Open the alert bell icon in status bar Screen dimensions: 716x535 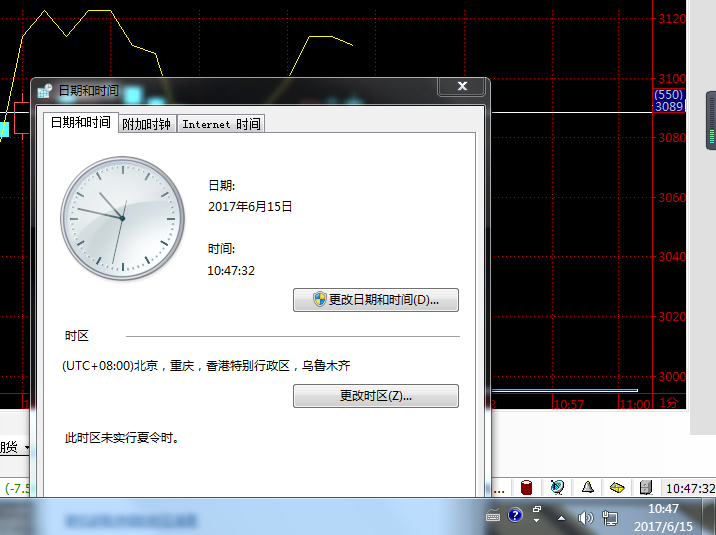pyautogui.click(x=588, y=488)
